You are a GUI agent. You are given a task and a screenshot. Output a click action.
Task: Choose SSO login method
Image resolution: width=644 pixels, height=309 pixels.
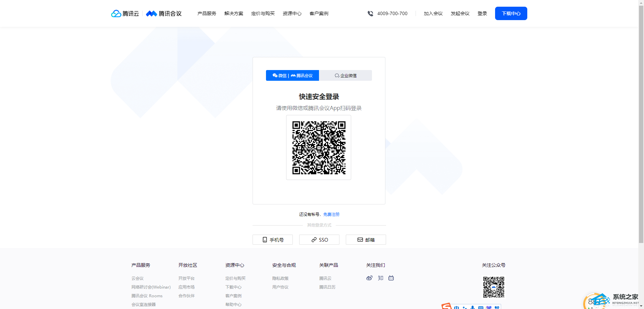click(x=319, y=240)
